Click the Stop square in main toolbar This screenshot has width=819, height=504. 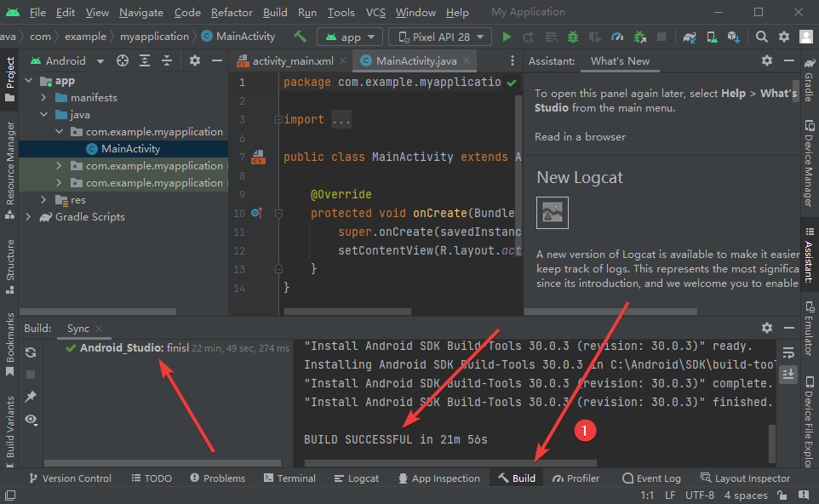(x=661, y=37)
